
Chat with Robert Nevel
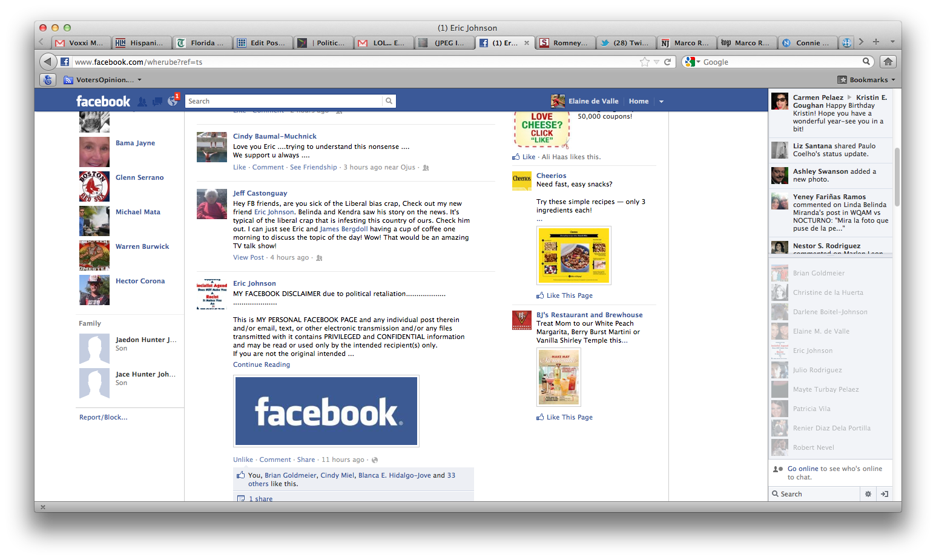click(831, 447)
